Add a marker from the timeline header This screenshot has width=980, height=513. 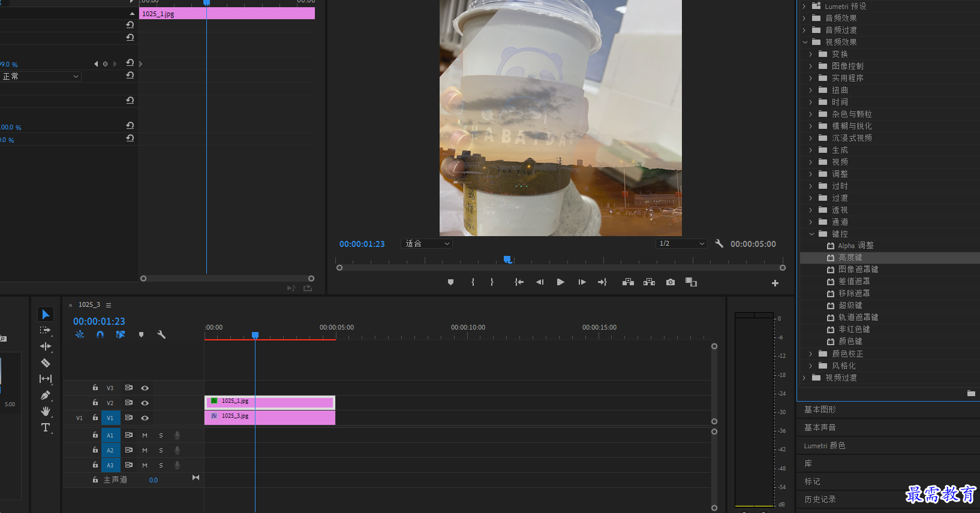pyautogui.click(x=141, y=334)
